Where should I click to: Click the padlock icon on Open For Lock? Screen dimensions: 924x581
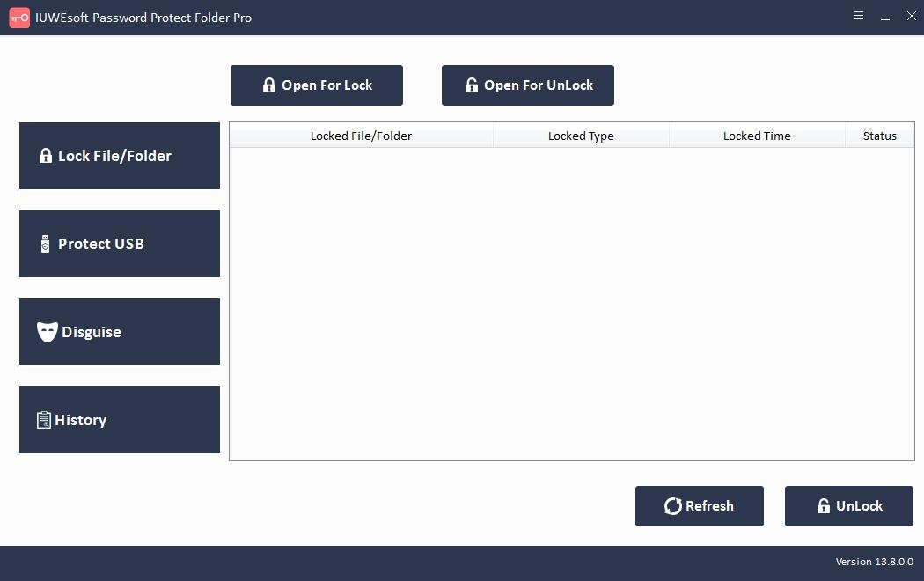point(268,85)
